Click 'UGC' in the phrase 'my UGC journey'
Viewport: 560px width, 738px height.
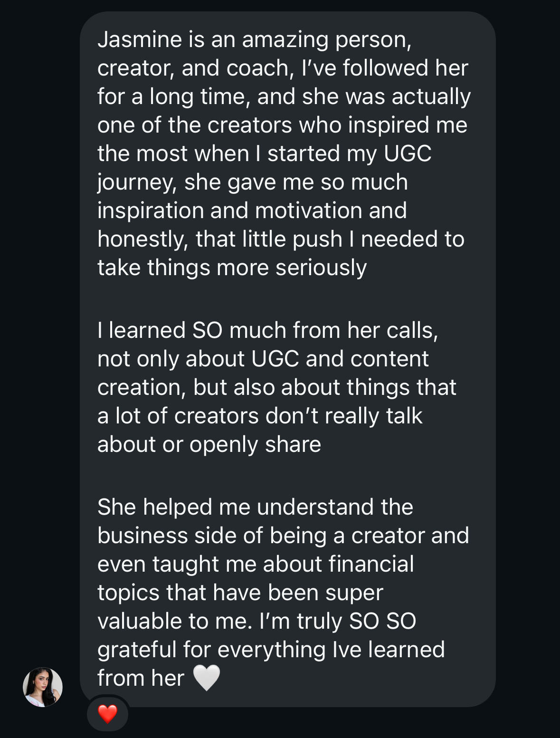(408, 153)
